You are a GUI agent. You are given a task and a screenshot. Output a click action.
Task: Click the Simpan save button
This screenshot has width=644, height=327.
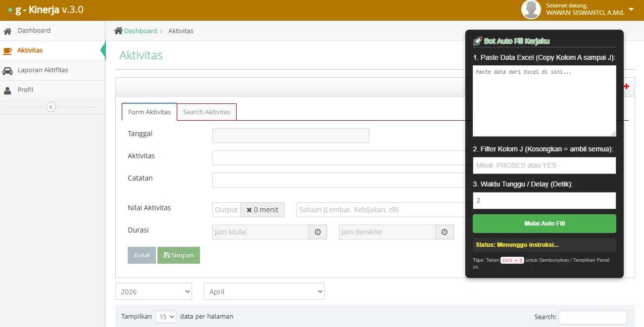pos(179,255)
